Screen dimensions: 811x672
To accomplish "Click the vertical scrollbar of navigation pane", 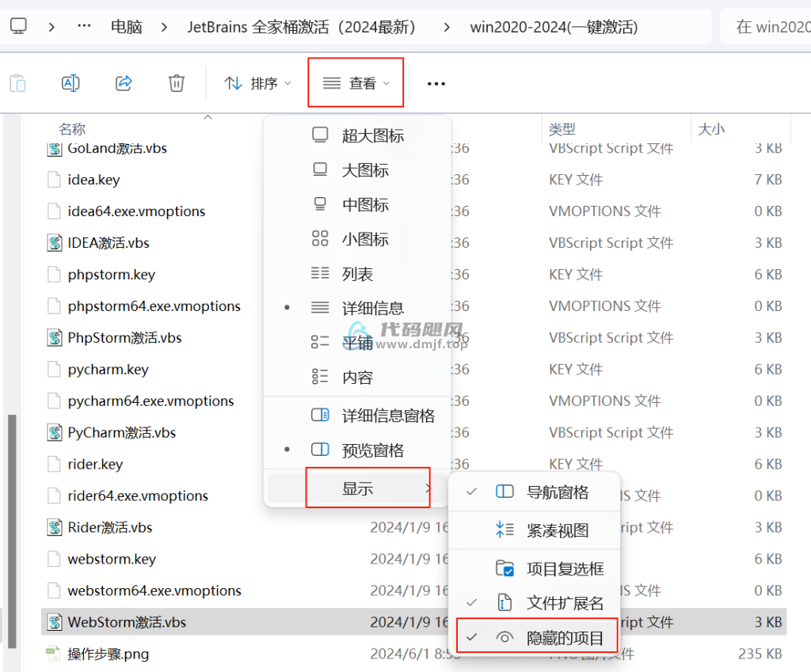I will click(x=12, y=531).
